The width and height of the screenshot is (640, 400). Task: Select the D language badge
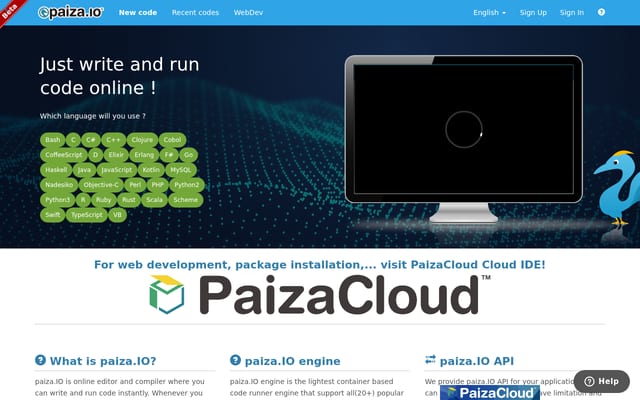[96, 155]
